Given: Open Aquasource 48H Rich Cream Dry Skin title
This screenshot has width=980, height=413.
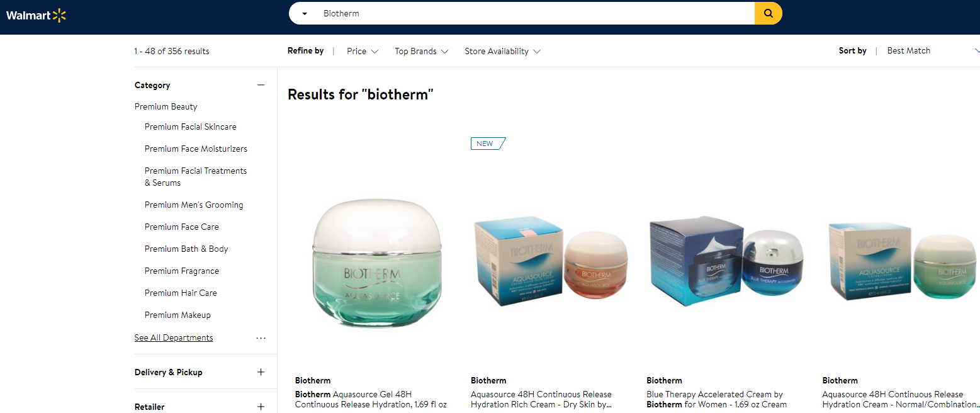Looking at the screenshot, I should (x=541, y=399).
